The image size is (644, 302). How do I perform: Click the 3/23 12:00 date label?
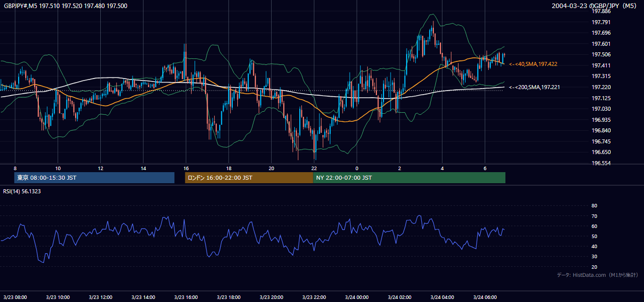point(101,297)
